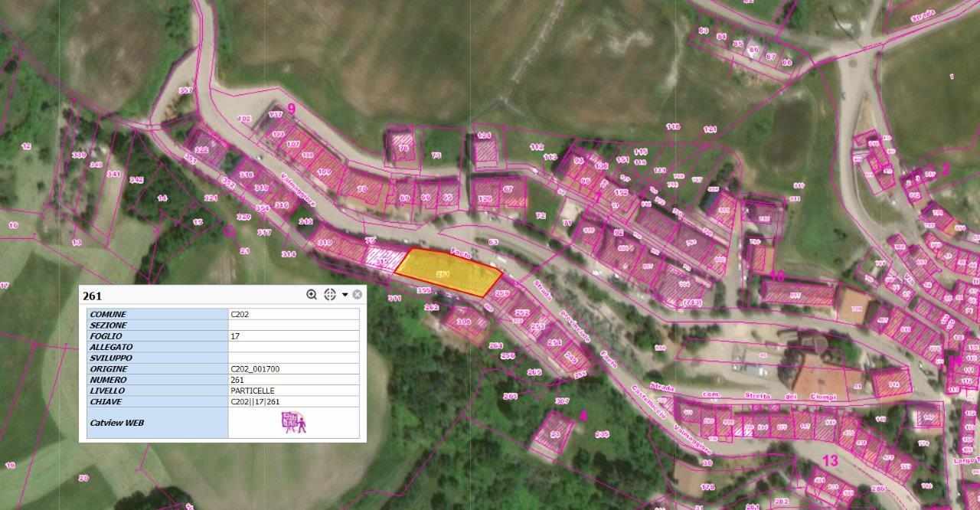Expand the popup options dropdown arrow

pos(345,295)
